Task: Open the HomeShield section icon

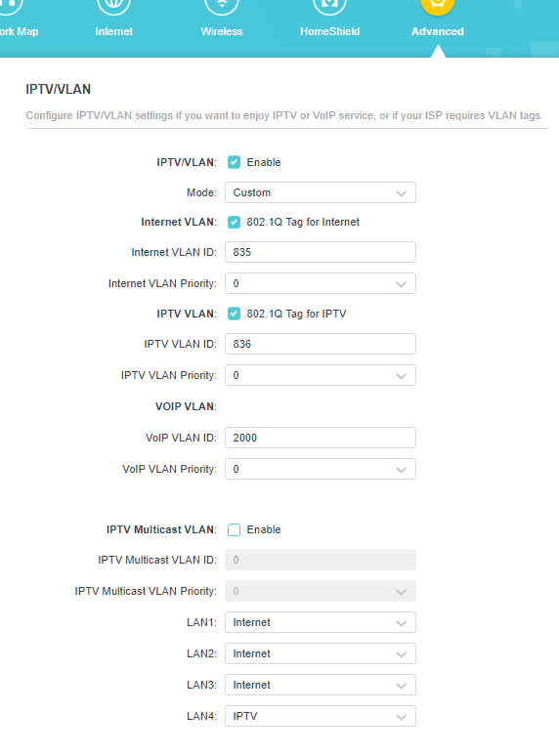Action: [330, 6]
